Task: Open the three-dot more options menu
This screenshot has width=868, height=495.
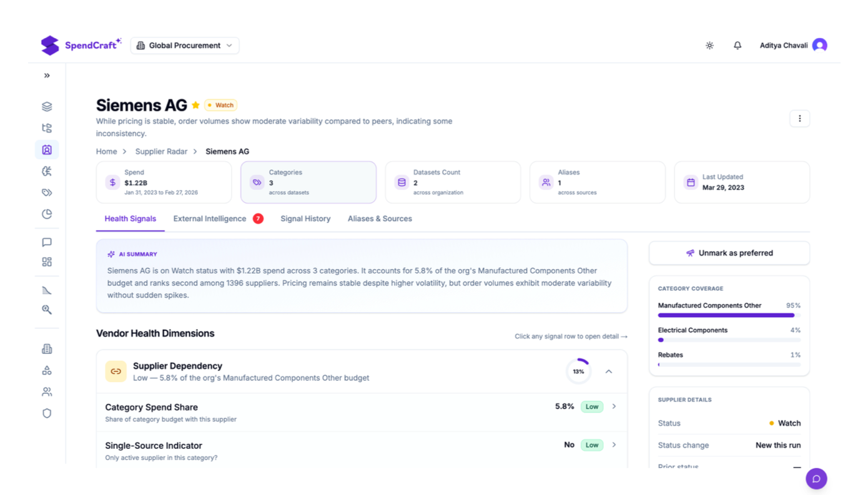Action: pos(800,119)
